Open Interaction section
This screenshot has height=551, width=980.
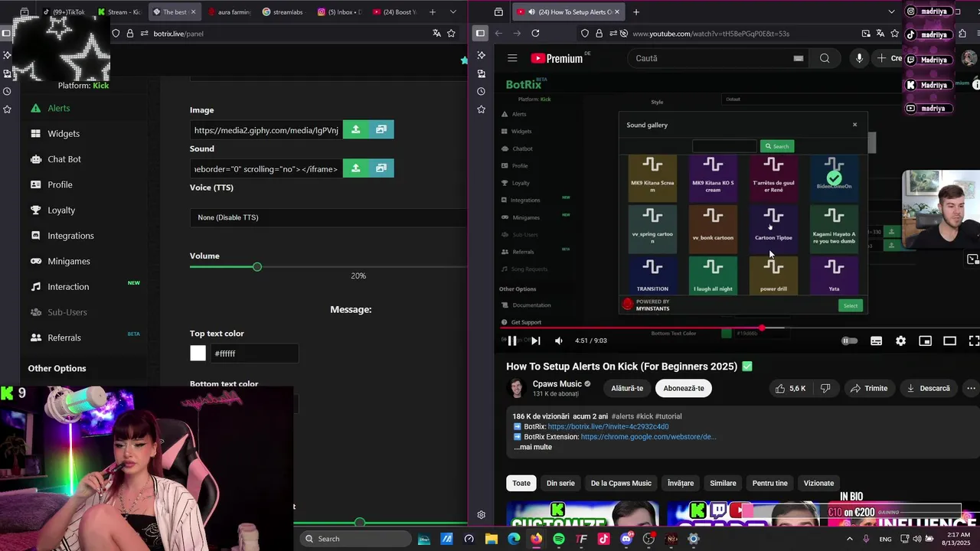tap(68, 286)
